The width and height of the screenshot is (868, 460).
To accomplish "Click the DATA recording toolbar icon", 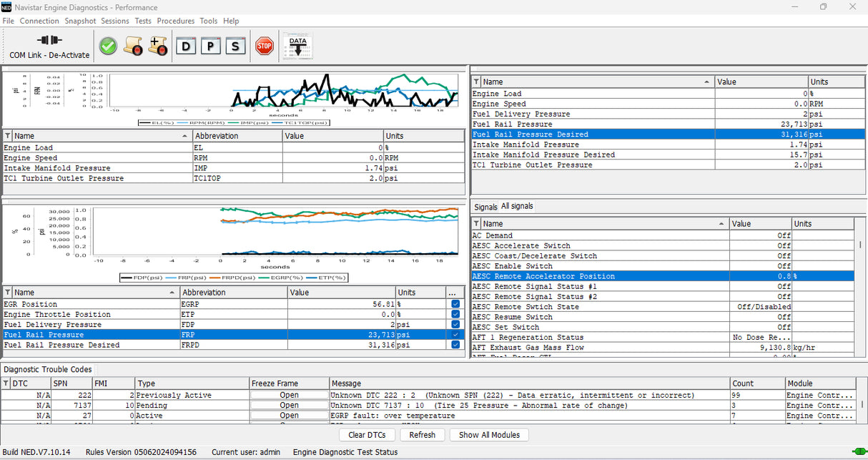I will pos(297,44).
